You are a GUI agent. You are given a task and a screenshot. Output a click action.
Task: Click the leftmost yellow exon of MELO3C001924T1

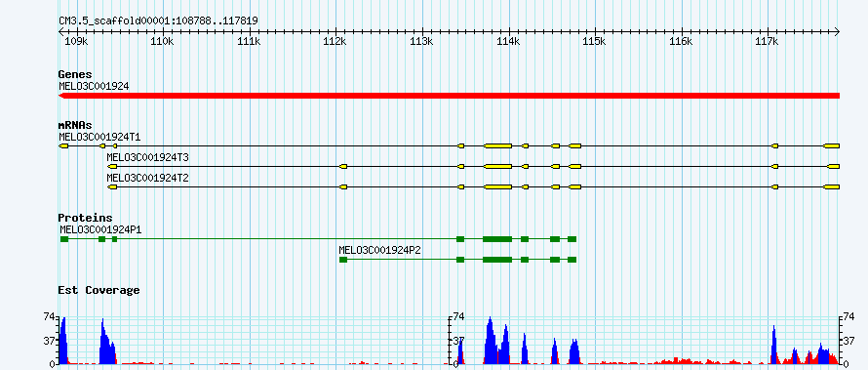tap(63, 145)
